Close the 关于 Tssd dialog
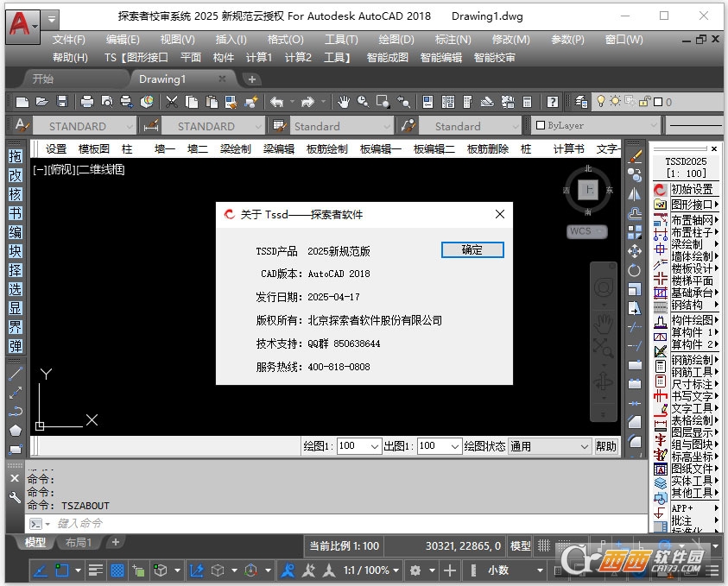Viewport: 728px width, 586px height. [499, 214]
